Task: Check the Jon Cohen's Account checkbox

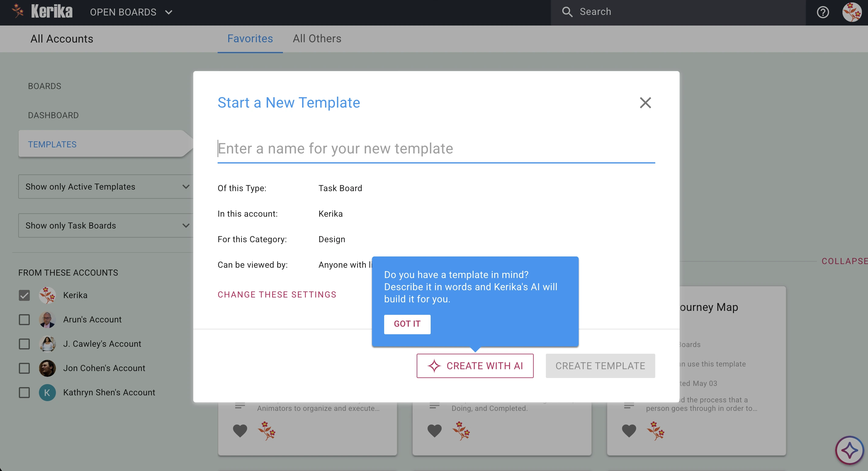Action: tap(24, 368)
